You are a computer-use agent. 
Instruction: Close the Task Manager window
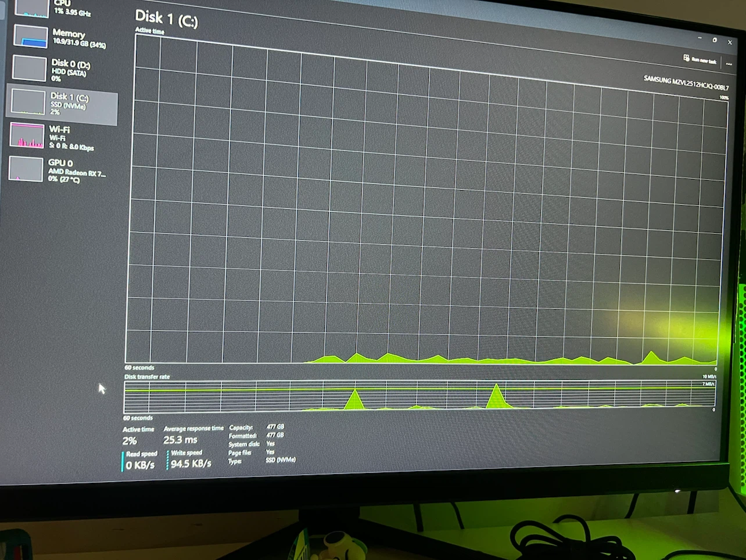(730, 42)
